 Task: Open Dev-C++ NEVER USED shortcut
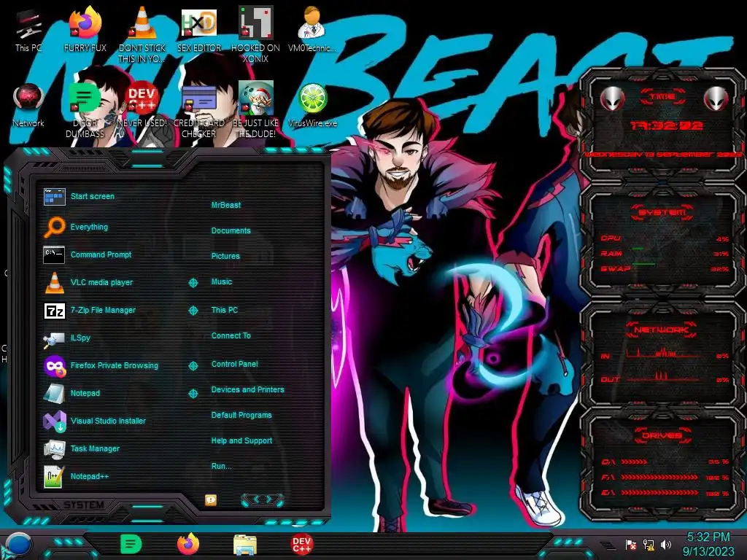point(142,106)
